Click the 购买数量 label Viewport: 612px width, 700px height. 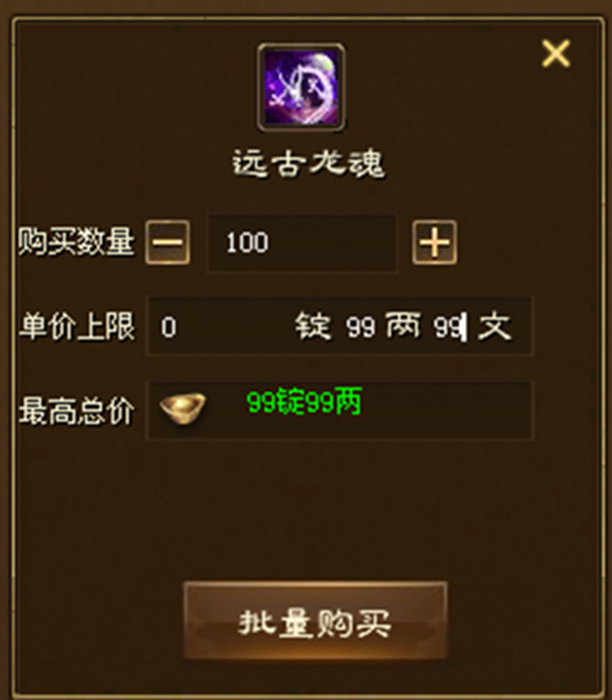pos(76,241)
